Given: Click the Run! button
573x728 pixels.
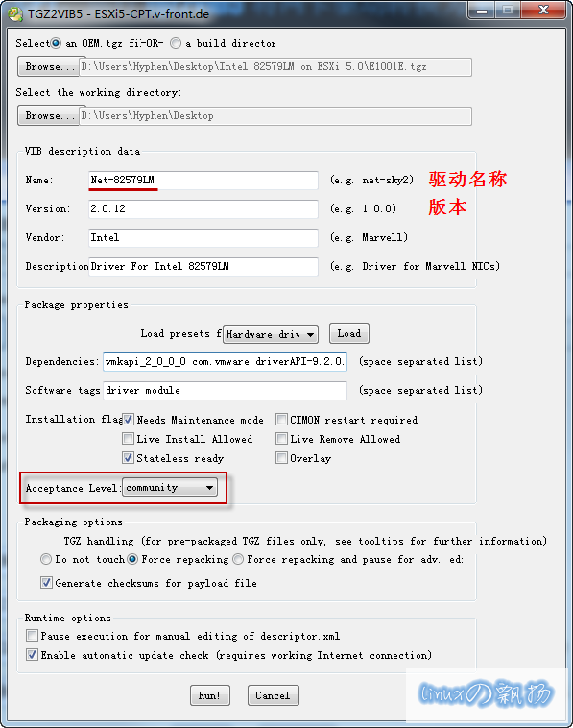Looking at the screenshot, I should 209,695.
